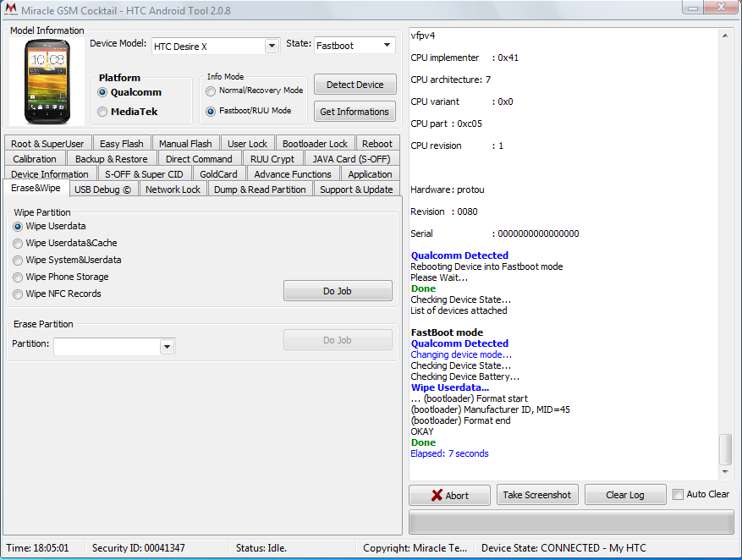Open the Device Model dropdown
Viewport: 742px width, 560px height.
[x=272, y=46]
